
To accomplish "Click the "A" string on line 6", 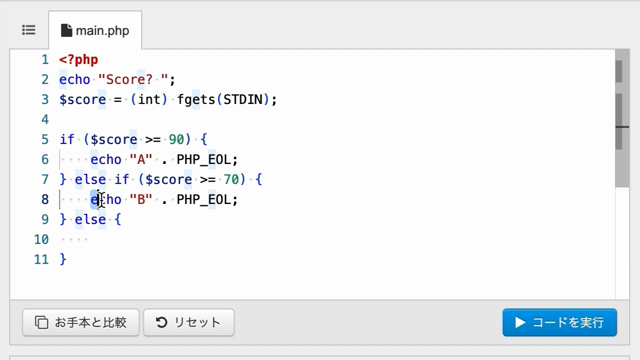I will pos(141,159).
